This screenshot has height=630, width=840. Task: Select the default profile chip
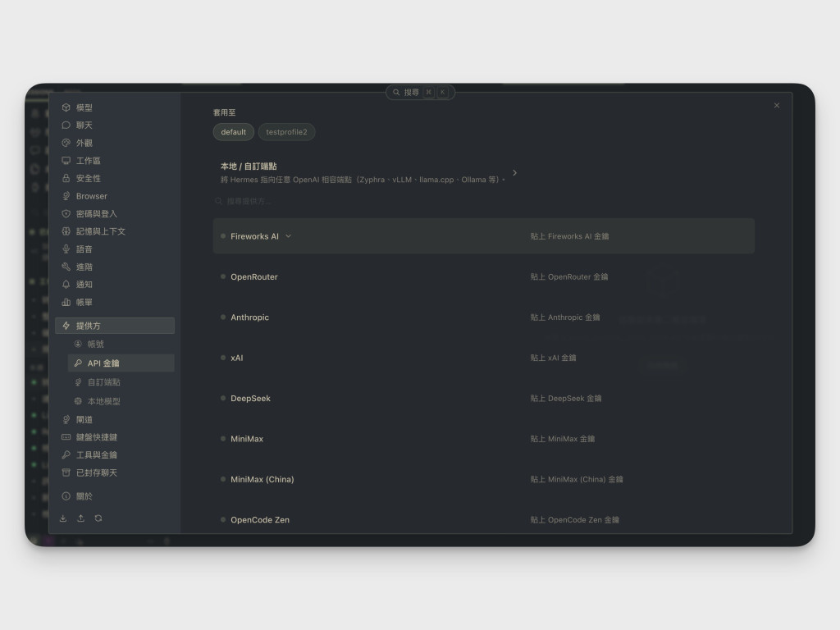(x=234, y=132)
